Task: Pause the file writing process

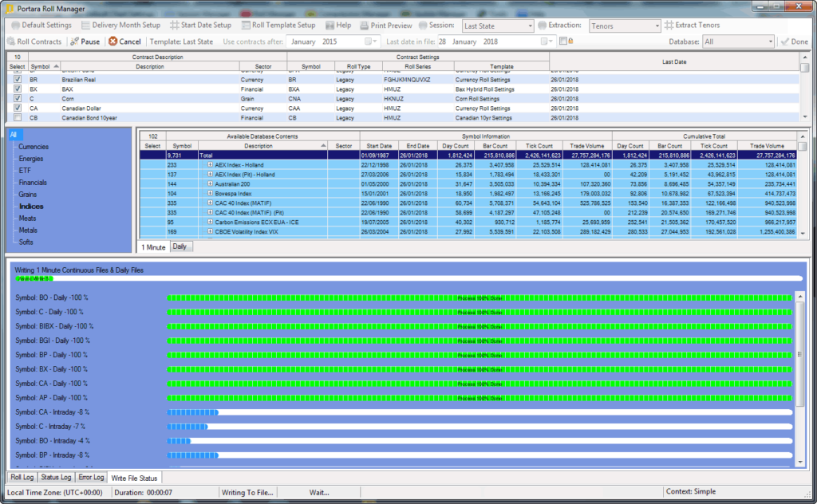Action: coord(85,41)
